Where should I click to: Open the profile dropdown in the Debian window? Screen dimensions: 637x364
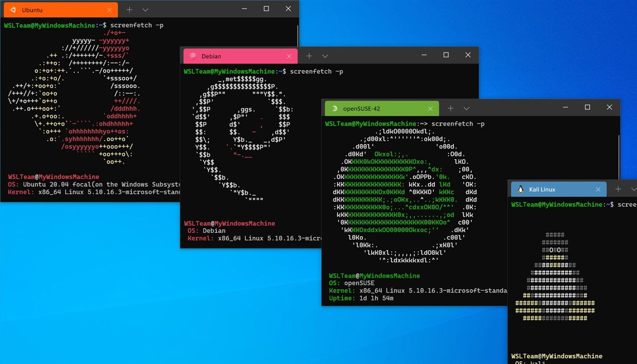325,56
